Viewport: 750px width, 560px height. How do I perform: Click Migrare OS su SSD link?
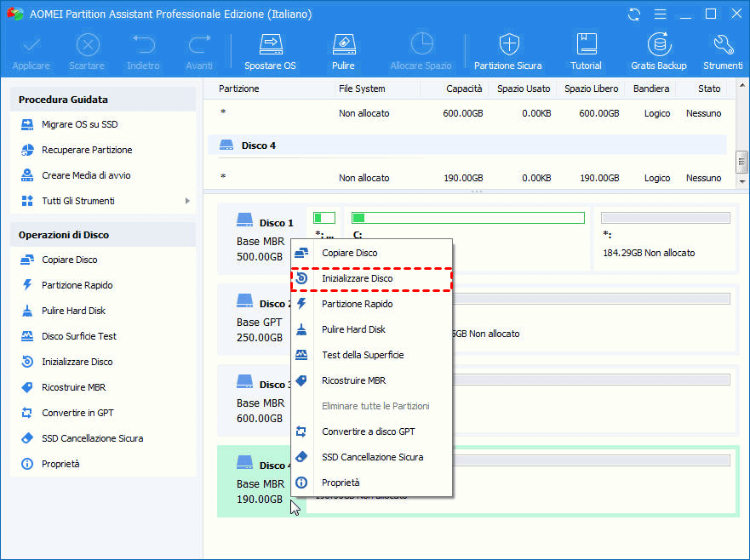point(79,124)
